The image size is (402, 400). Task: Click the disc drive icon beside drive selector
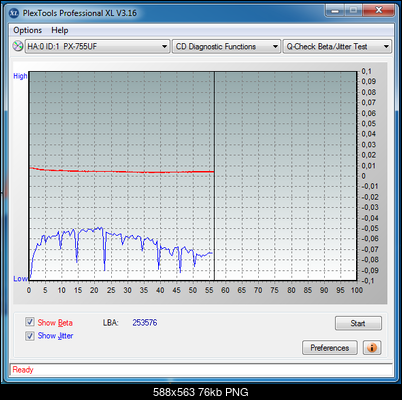coord(18,46)
